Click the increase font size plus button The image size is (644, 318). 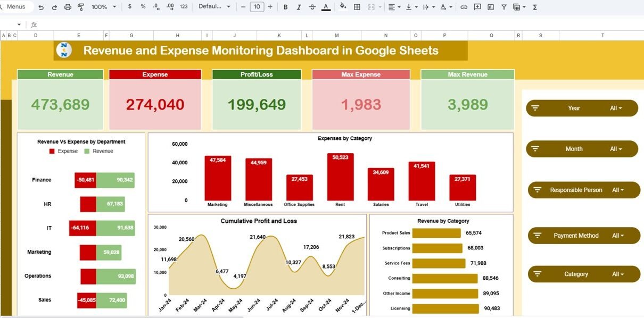[x=270, y=7]
